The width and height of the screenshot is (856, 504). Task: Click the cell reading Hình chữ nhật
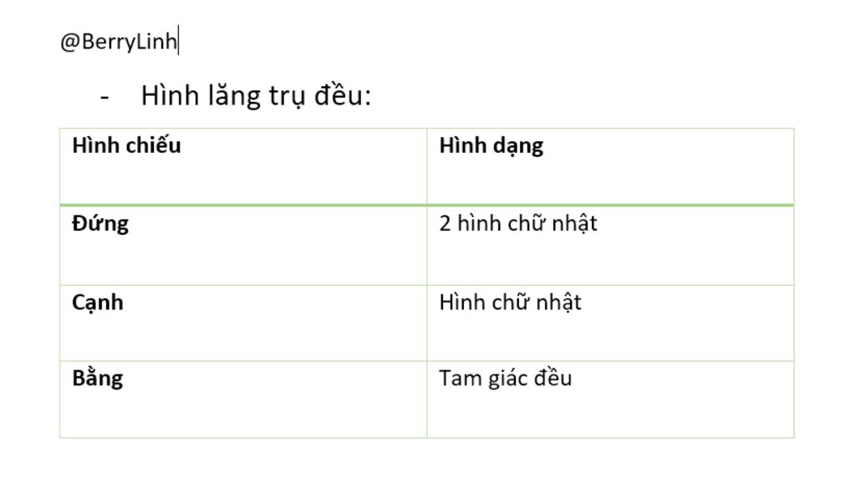pyautogui.click(x=610, y=323)
